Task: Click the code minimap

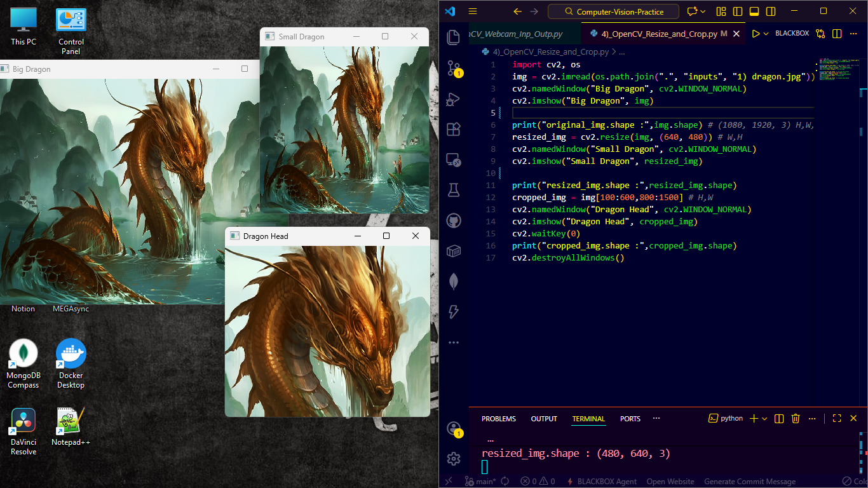Action: [839, 69]
